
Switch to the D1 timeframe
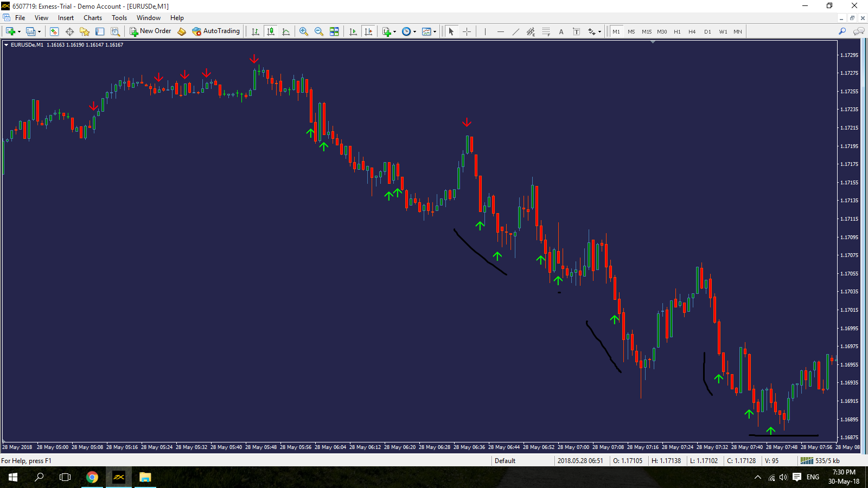[707, 31]
